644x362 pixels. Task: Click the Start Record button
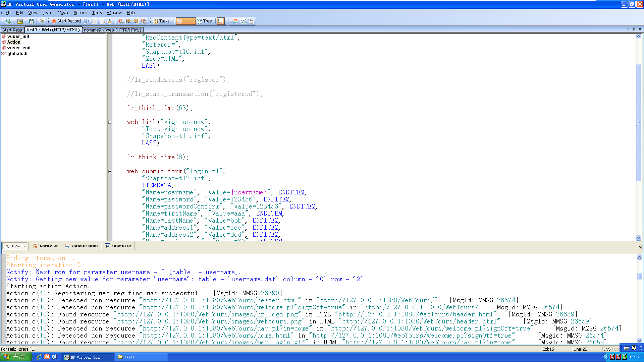(x=66, y=21)
